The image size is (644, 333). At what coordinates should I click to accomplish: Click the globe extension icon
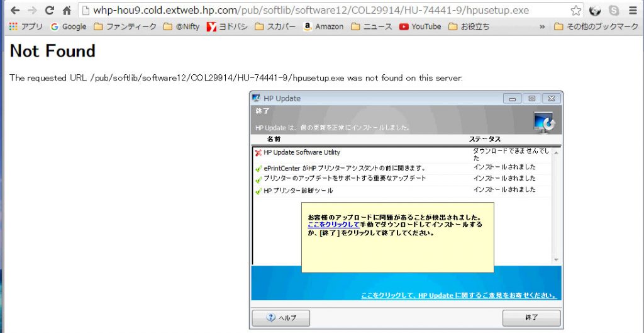point(595,10)
